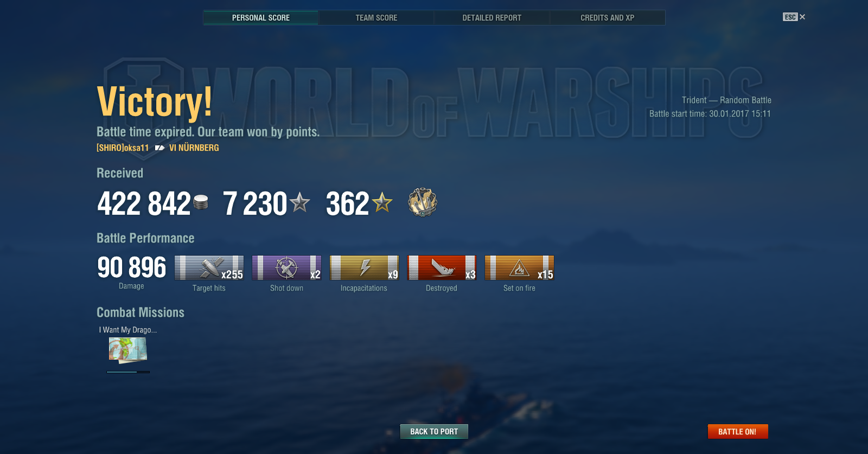The image size is (868, 454).
Task: Click the Destroyed ribbon icon
Action: (442, 268)
